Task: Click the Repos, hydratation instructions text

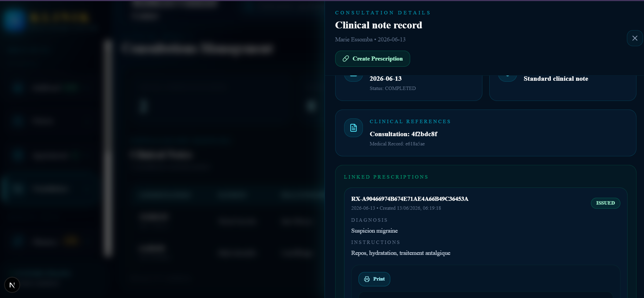Action: [x=401, y=253]
